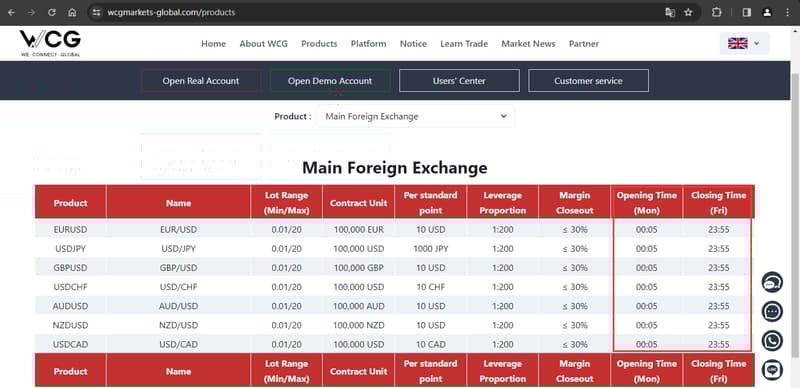800x388 pixels.
Task: Click the USDJPY product cell
Action: coord(70,249)
